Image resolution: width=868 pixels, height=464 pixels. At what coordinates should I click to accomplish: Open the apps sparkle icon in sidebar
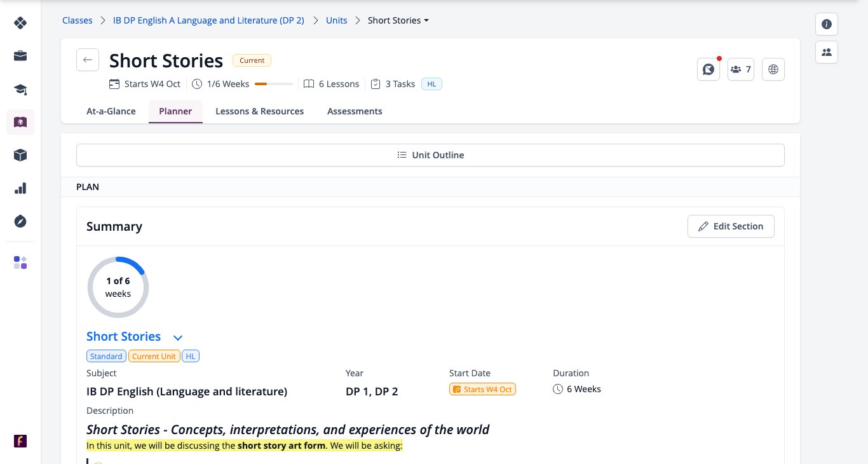click(x=20, y=263)
